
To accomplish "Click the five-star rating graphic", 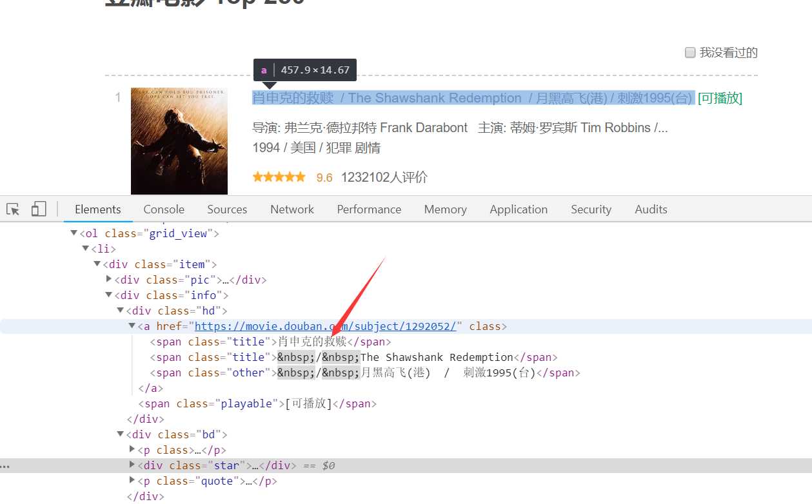I will tap(279, 177).
